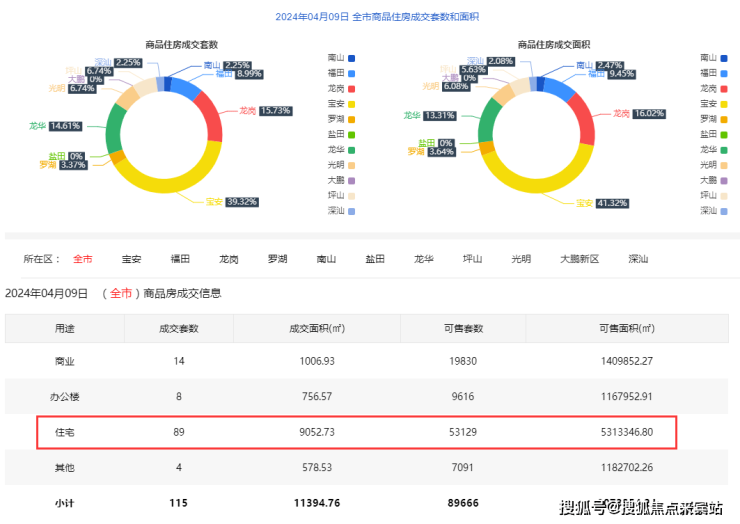Open the 福田 district tab
Image resolution: width=740 pixels, height=524 pixels.
[x=180, y=259]
